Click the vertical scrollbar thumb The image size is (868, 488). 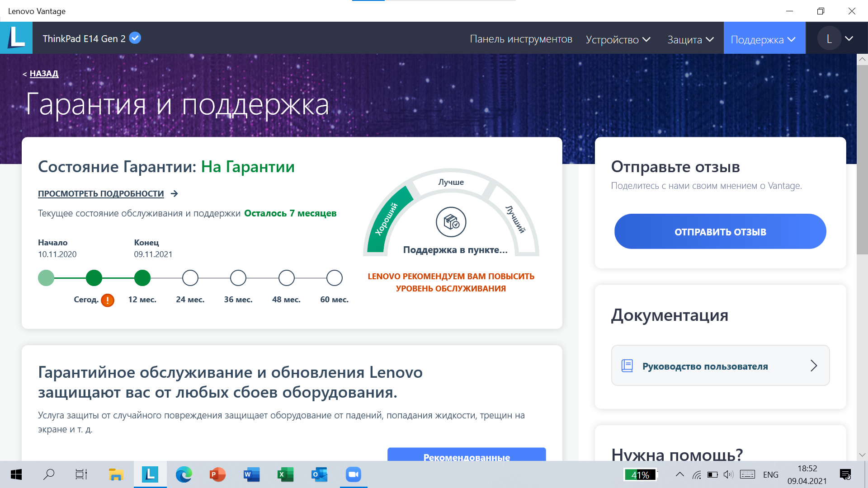click(x=862, y=160)
